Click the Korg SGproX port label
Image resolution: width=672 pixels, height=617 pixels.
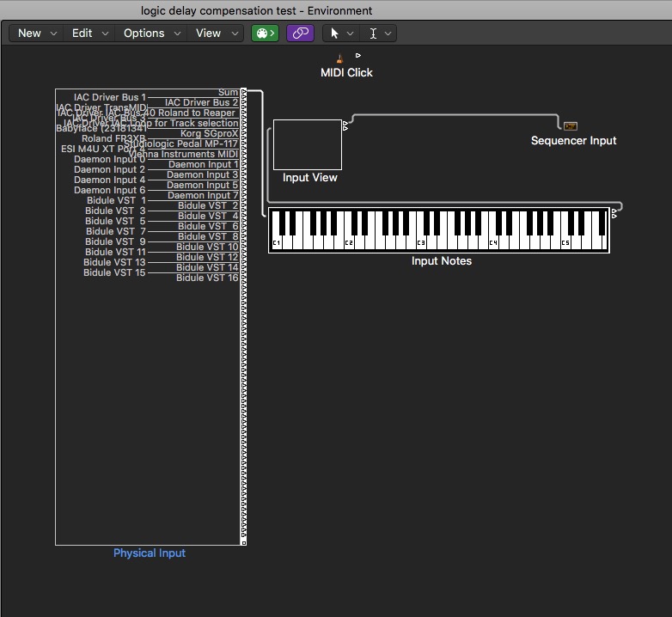point(209,133)
